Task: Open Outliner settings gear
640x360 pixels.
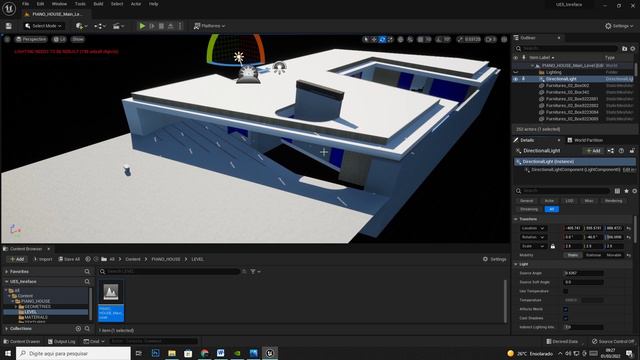Action: tap(633, 49)
